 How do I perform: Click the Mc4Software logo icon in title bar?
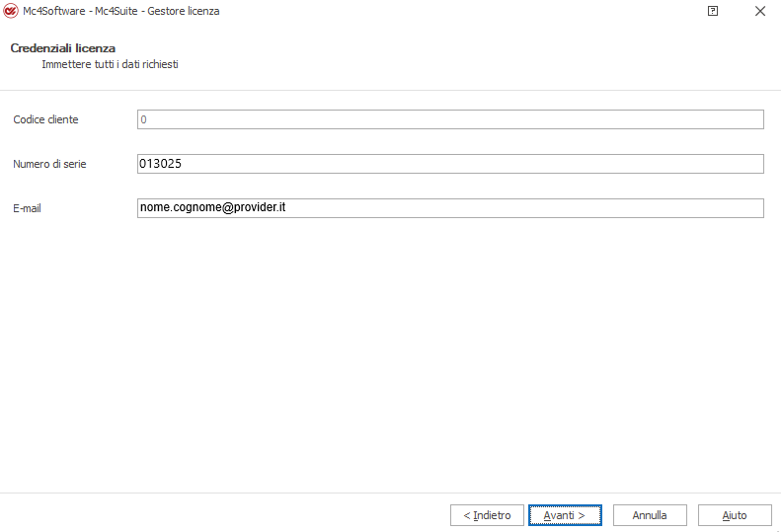tap(12, 11)
